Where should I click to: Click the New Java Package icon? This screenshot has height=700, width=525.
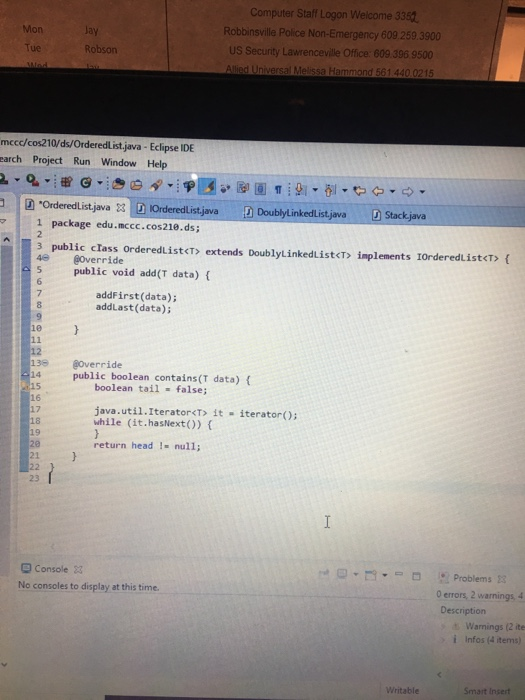(x=66, y=182)
